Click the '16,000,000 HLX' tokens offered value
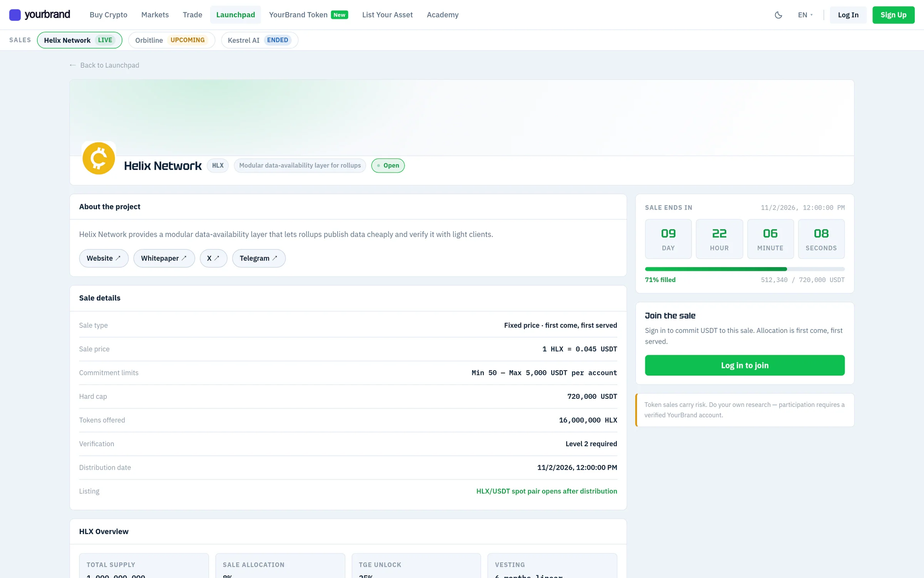The image size is (924, 578). 588,420
